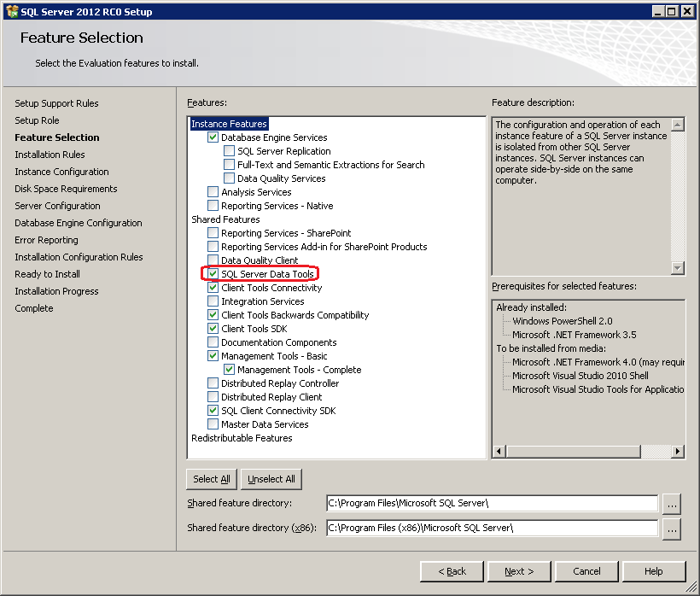
Task: Select 'To be installed from media:' node
Action: 551,348
